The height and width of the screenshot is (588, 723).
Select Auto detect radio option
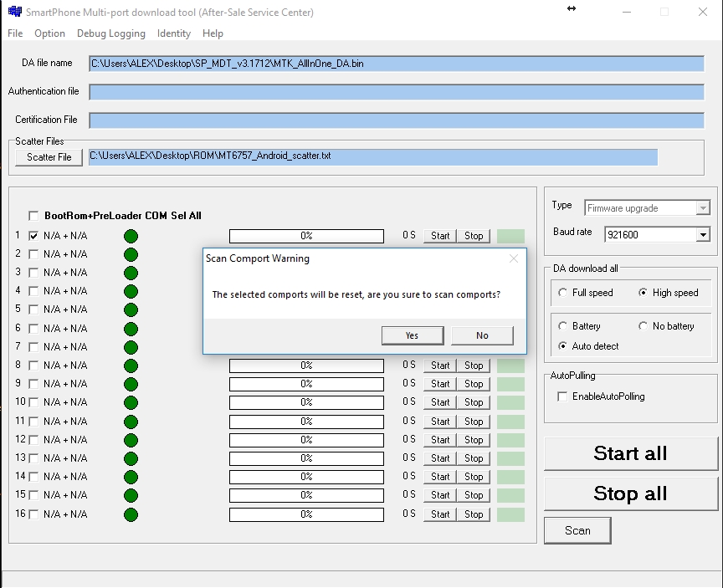pyautogui.click(x=562, y=346)
